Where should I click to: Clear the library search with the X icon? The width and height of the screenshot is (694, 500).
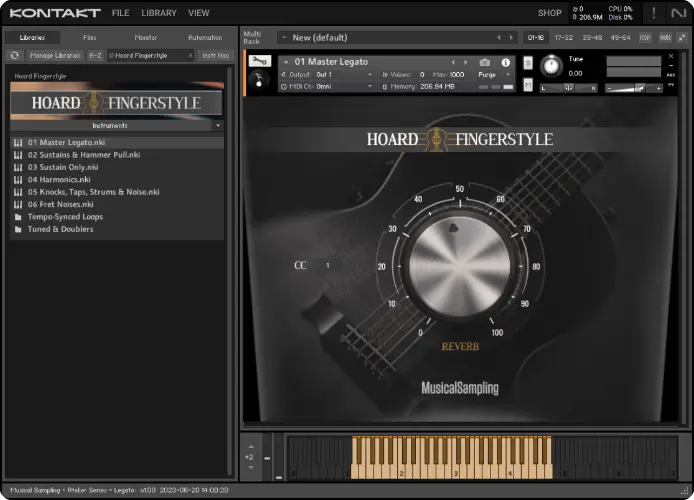(x=189, y=56)
